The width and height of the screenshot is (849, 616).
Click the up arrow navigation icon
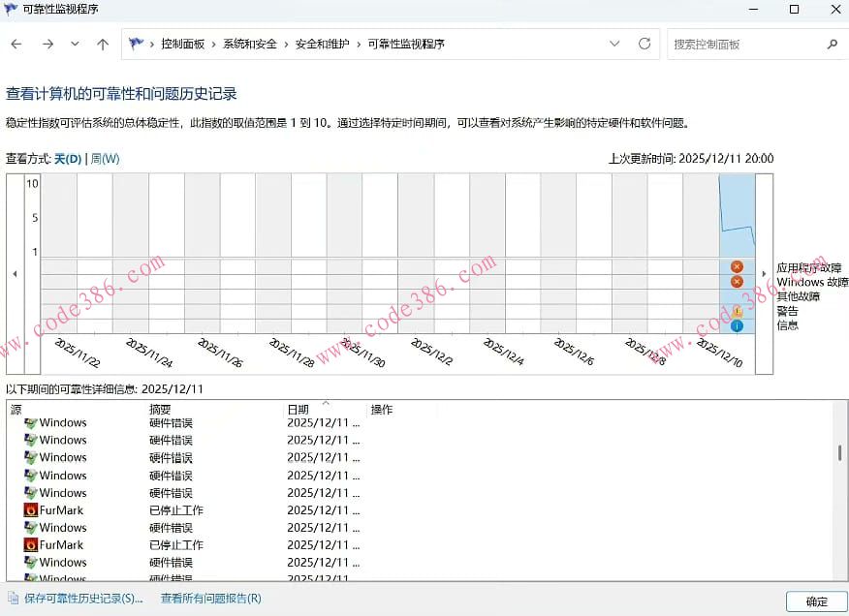click(102, 44)
